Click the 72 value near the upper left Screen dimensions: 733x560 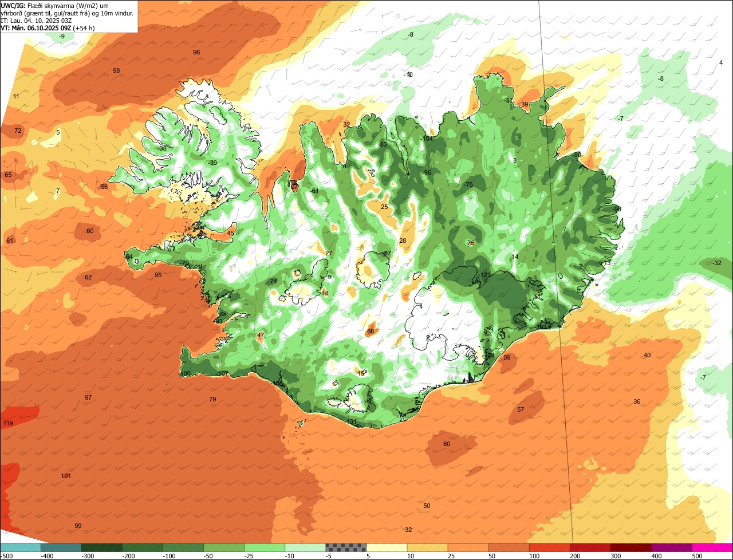click(18, 131)
